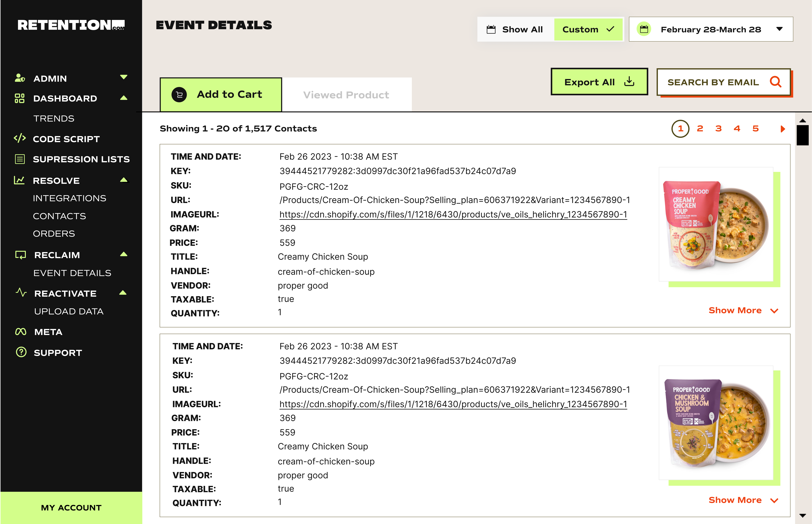Viewport: 812px width, 524px height.
Task: Collapse the Resolve menu arrow
Action: [124, 180]
